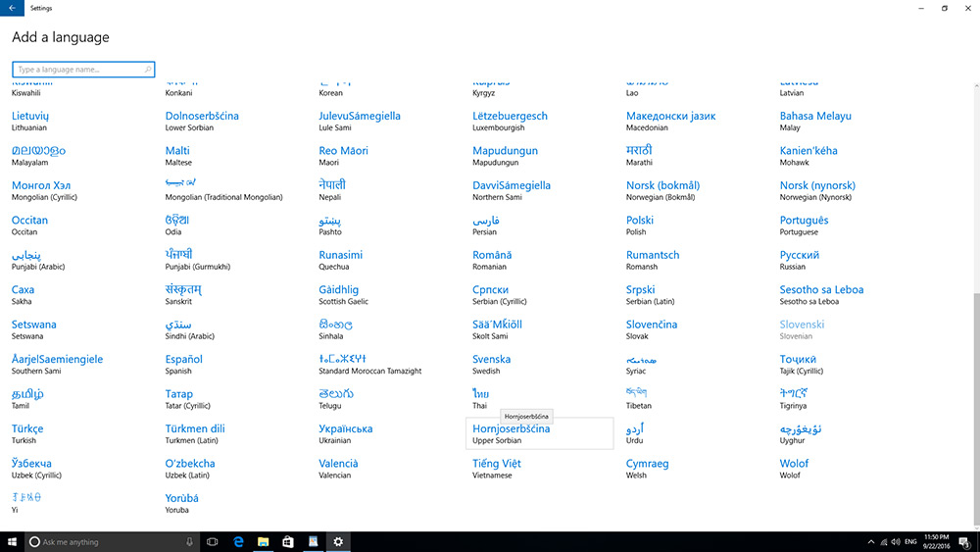
Task: Click the search magnifier in language box
Action: (148, 70)
